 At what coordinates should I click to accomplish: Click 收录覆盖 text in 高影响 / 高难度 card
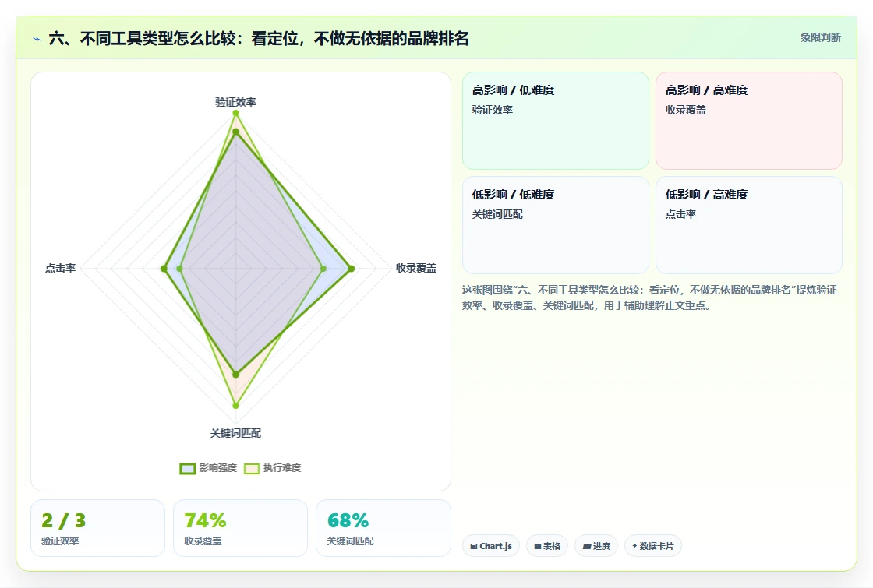685,110
